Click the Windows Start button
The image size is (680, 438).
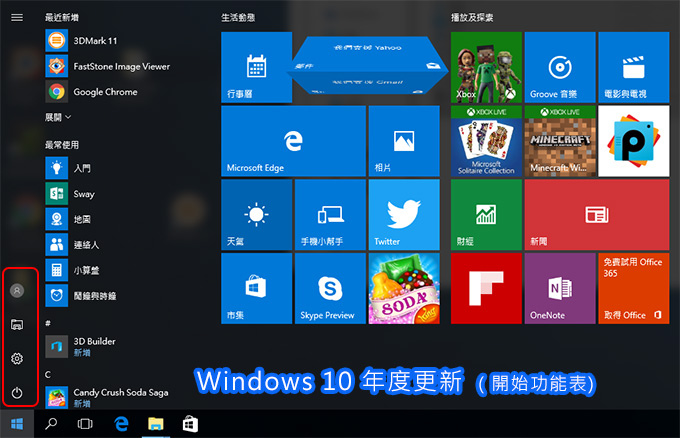(x=17, y=424)
